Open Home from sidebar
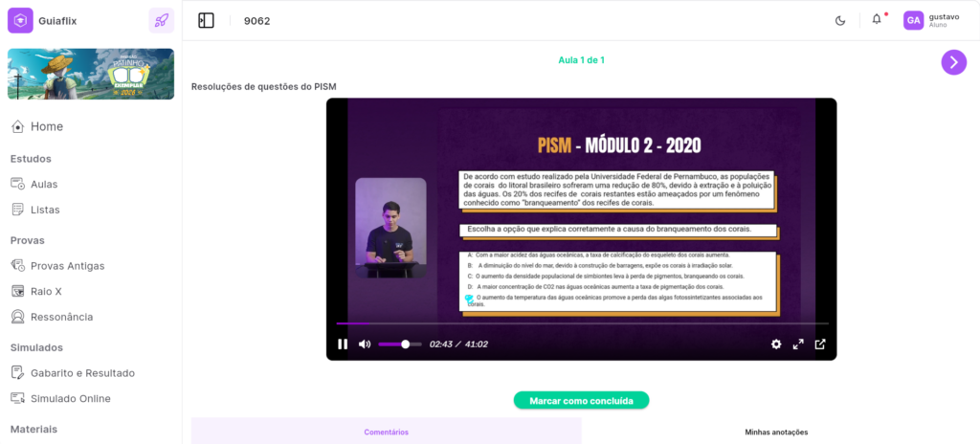The image size is (980, 444). point(46,126)
